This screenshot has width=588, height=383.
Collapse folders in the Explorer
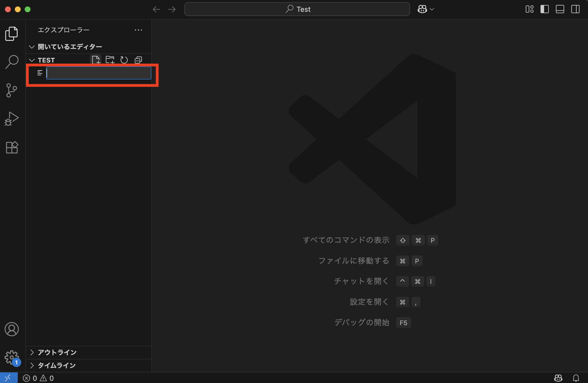click(138, 60)
